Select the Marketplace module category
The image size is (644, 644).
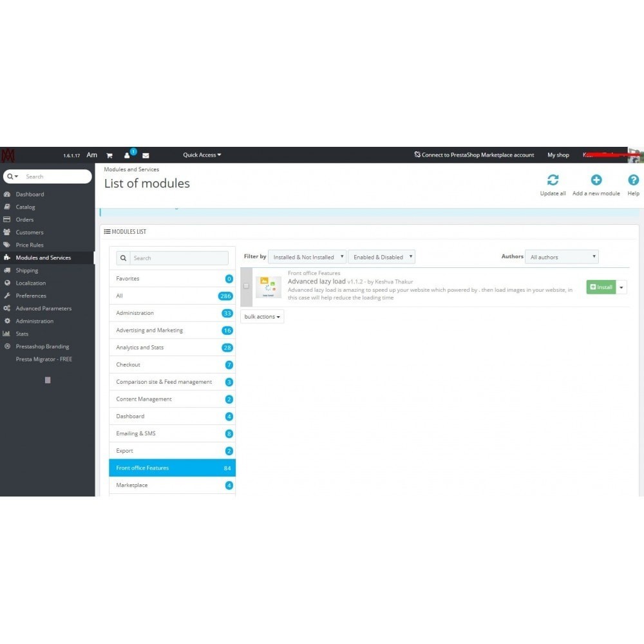point(172,486)
